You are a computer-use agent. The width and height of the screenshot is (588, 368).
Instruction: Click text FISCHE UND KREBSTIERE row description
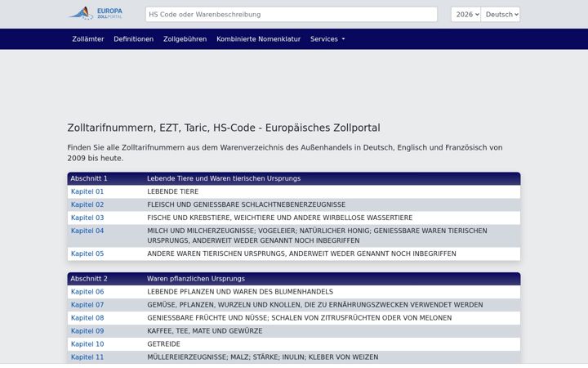click(280, 218)
